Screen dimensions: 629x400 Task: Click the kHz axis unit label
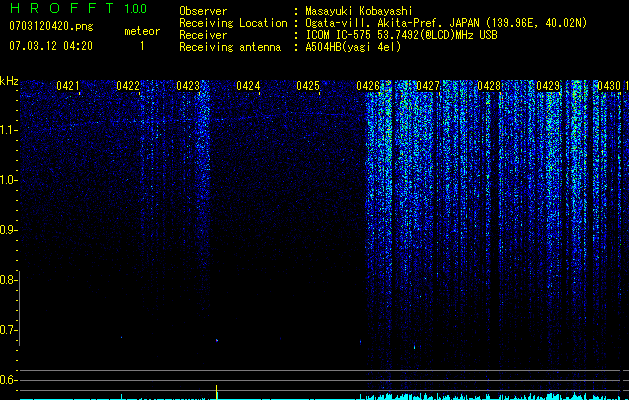9,81
